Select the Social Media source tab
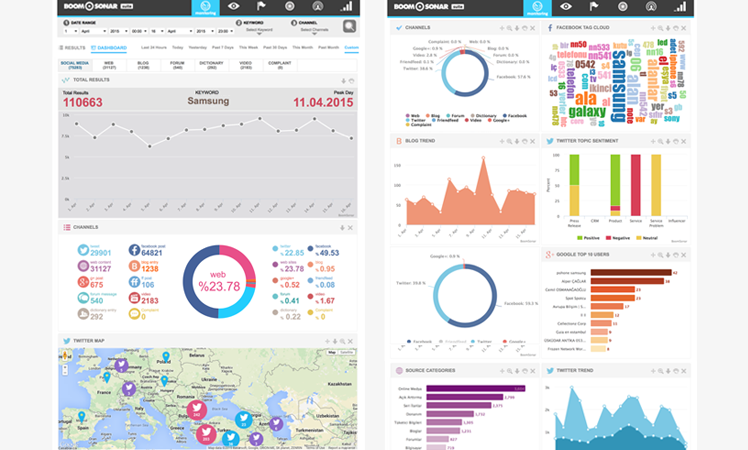The height and width of the screenshot is (450, 748). coord(75,65)
